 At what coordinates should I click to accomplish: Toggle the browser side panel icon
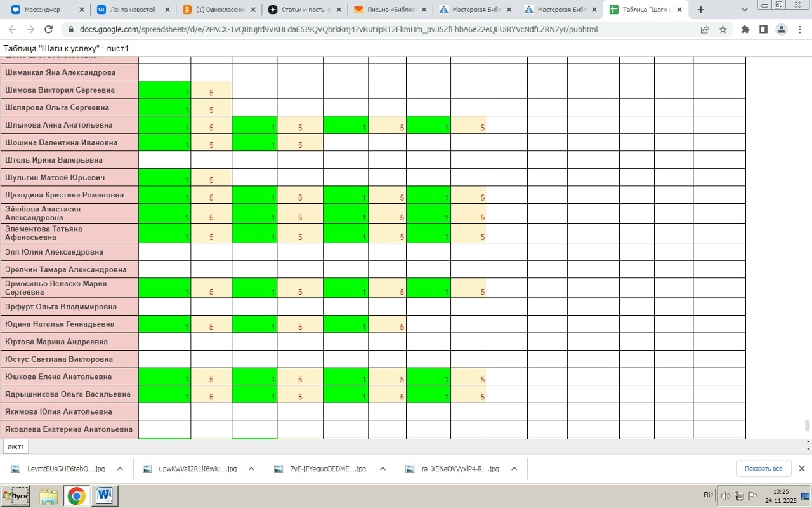click(763, 29)
